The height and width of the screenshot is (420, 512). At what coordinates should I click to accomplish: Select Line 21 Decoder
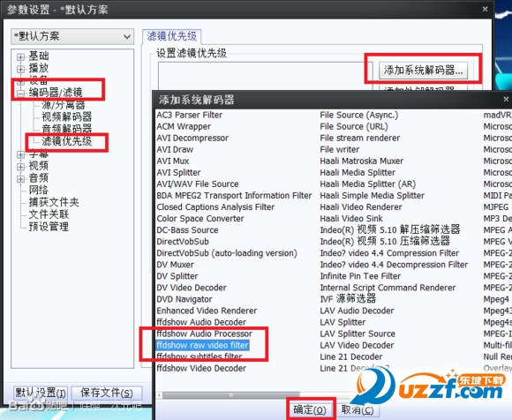click(x=351, y=356)
